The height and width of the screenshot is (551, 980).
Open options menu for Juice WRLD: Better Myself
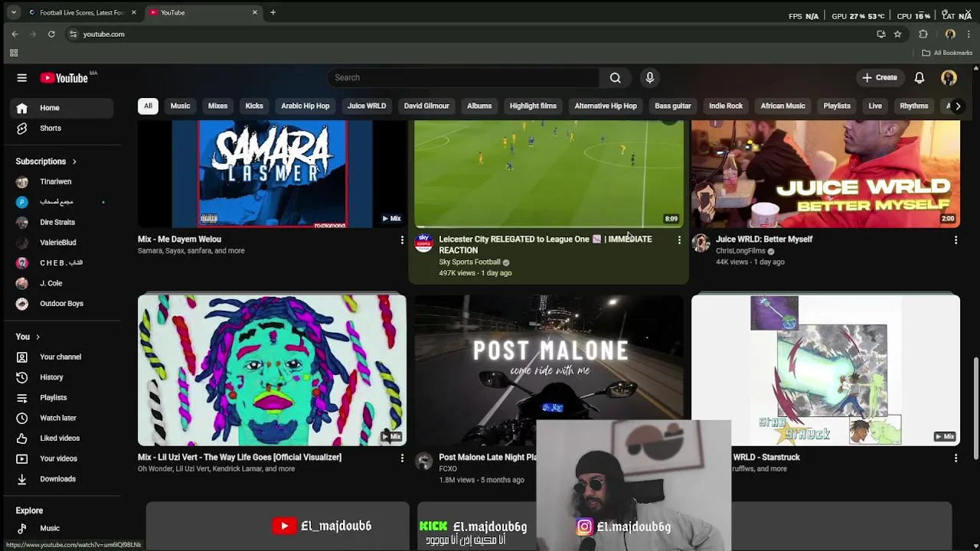[x=955, y=240]
